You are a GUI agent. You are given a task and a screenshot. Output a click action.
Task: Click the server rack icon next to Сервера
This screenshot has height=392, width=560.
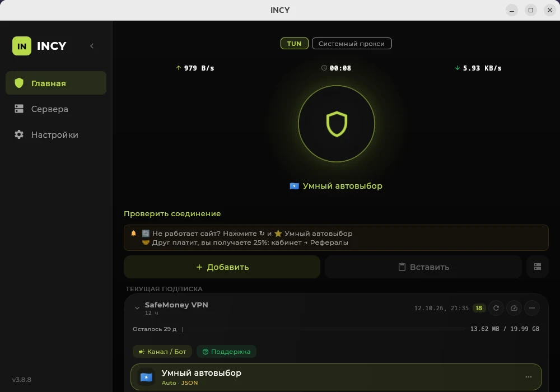[x=19, y=109]
